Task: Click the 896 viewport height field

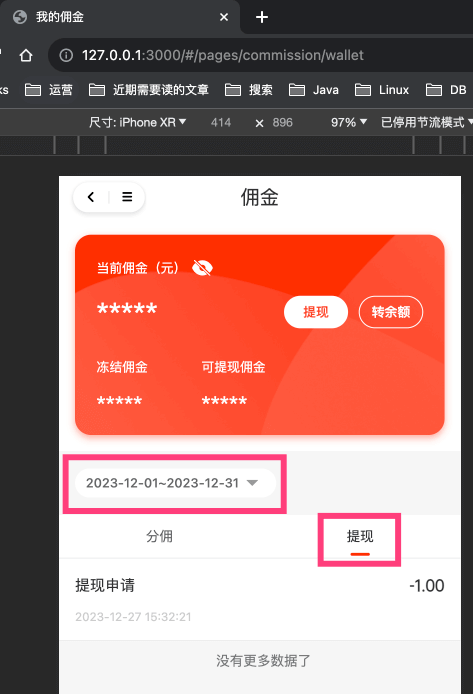Action: [283, 122]
